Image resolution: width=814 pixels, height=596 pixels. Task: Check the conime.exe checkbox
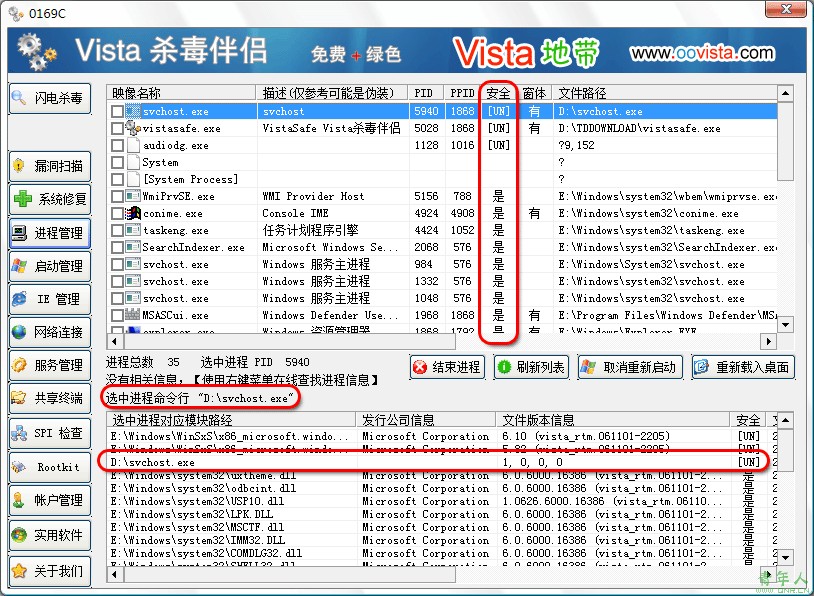(x=117, y=213)
